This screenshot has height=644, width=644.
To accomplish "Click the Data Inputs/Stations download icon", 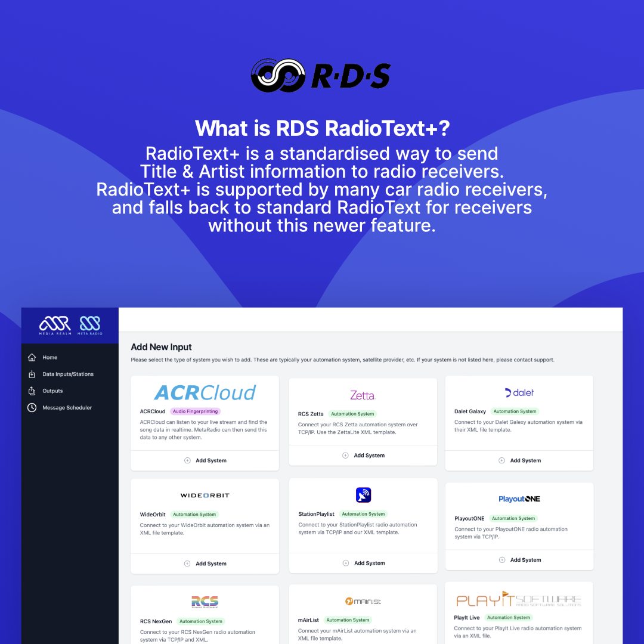I will point(32,374).
